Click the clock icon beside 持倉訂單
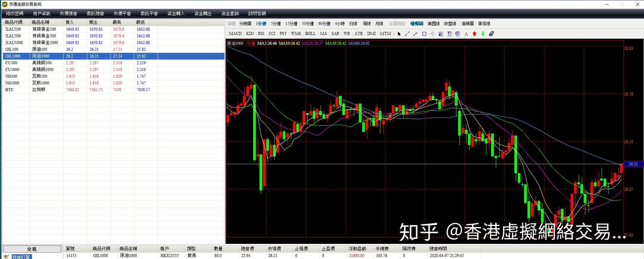Screen dimensions: 644x259 [x=6, y=256]
